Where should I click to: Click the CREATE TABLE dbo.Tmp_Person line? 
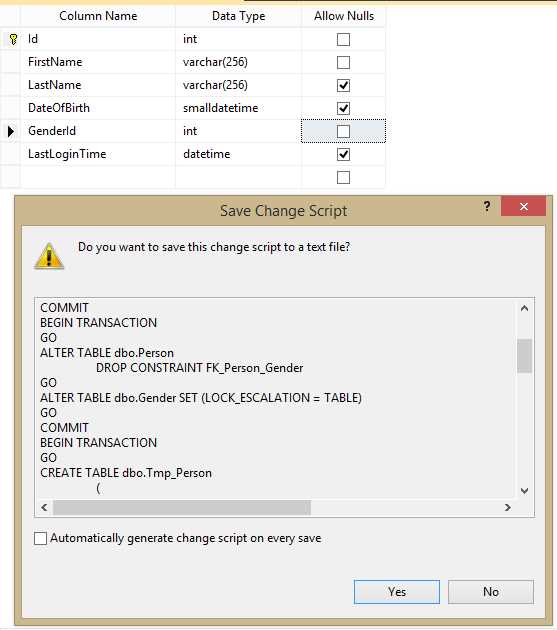tap(126, 473)
